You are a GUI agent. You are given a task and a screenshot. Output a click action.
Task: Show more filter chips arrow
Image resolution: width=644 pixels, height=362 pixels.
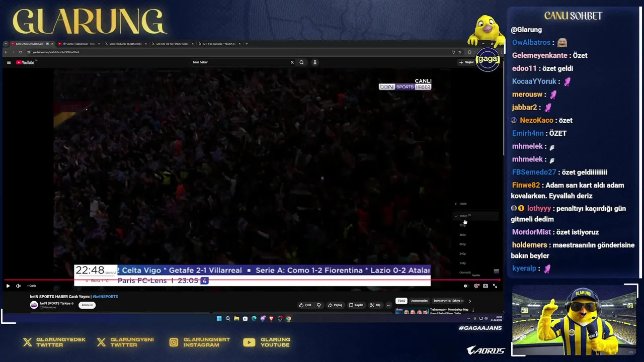coord(470,301)
